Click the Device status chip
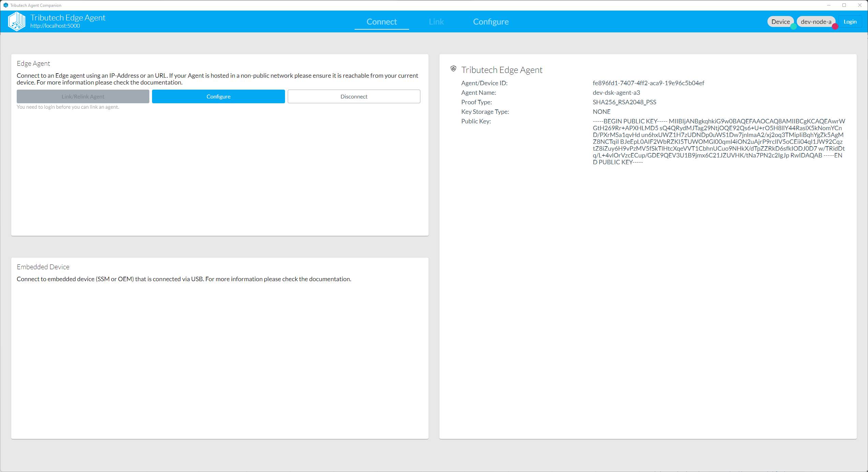The width and height of the screenshot is (868, 472). (x=781, y=21)
